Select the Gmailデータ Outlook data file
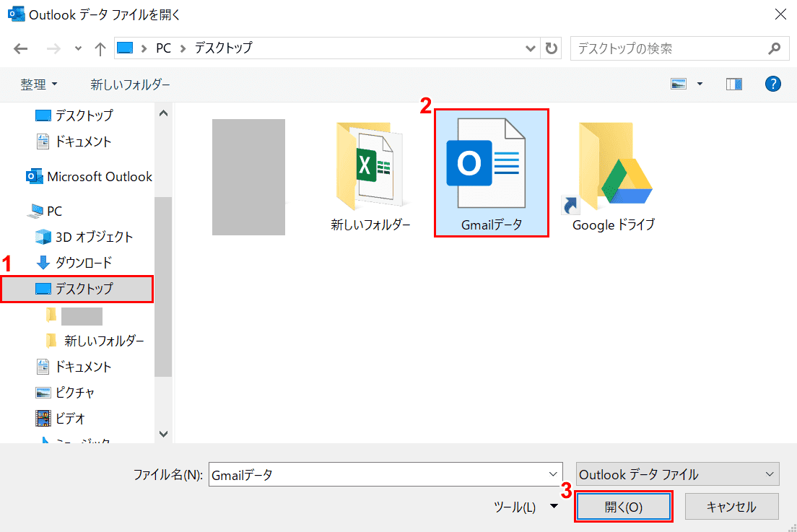Viewport: 797px width, 532px height. 492,173
